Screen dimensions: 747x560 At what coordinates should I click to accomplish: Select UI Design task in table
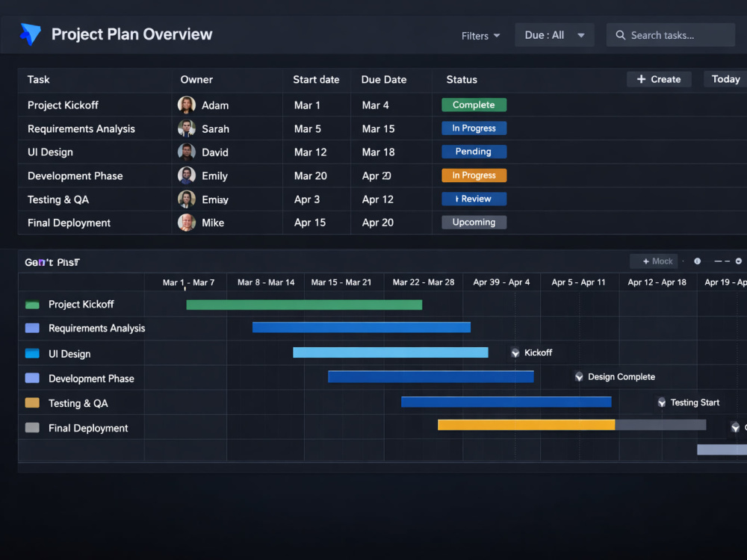pyautogui.click(x=50, y=152)
